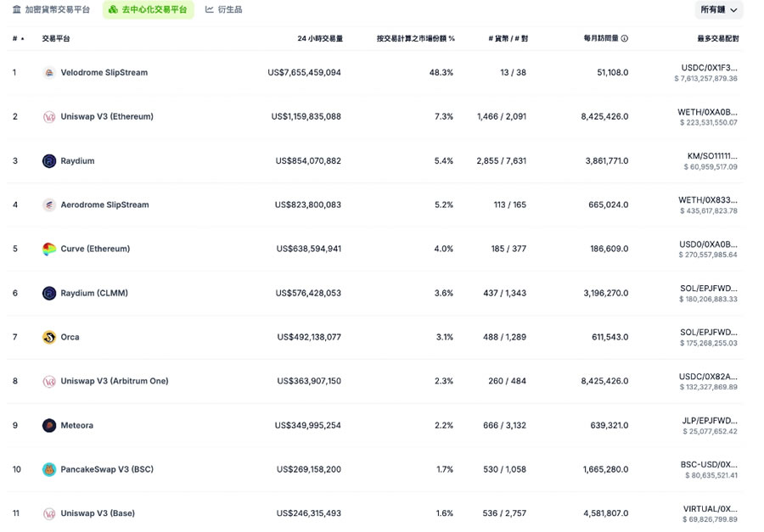Click the Meteora logo icon

point(49,425)
